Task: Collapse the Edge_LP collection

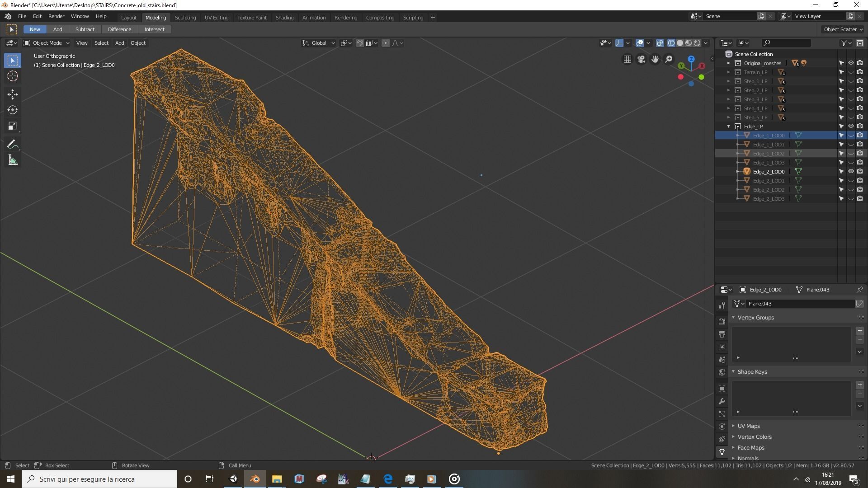Action: (x=729, y=127)
